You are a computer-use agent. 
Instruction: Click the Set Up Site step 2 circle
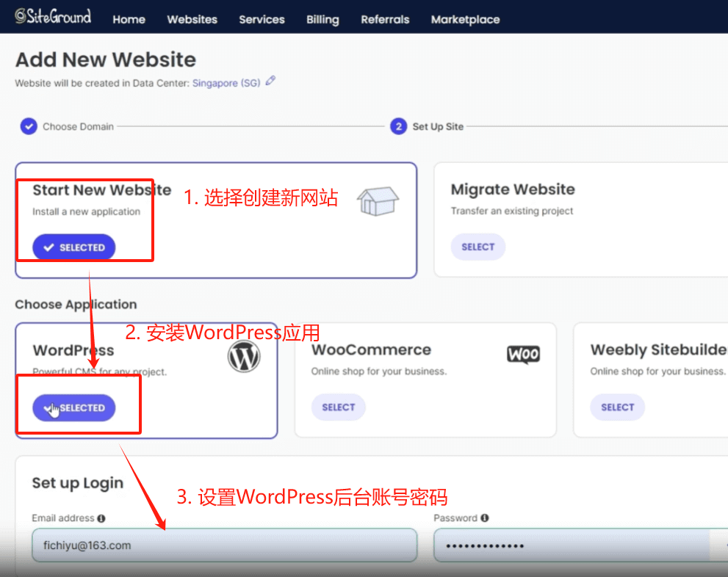click(398, 126)
